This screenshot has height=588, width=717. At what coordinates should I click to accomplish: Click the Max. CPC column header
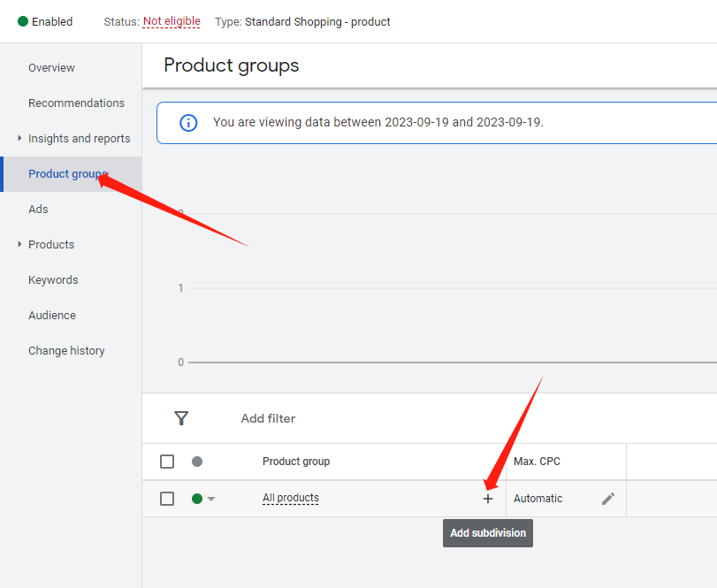(x=537, y=462)
